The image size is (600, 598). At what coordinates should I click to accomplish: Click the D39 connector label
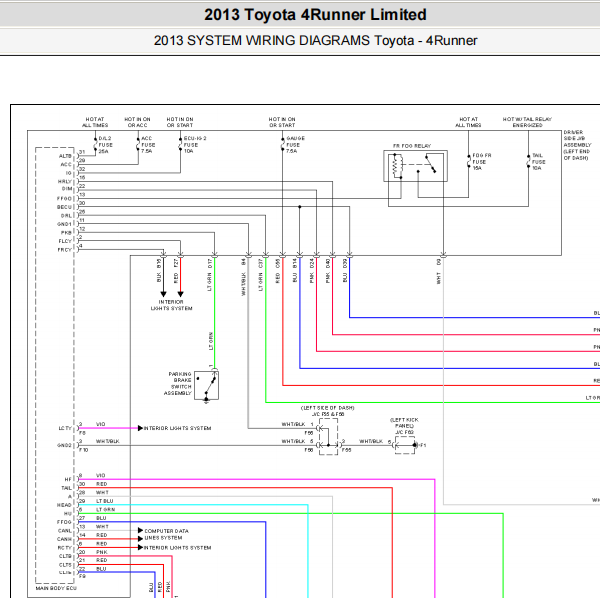pyautogui.click(x=345, y=263)
